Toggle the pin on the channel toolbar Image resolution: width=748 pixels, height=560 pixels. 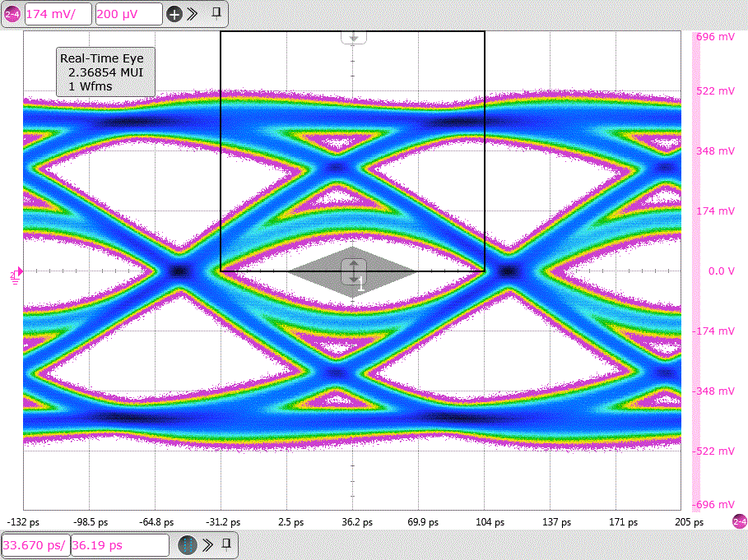(x=216, y=13)
